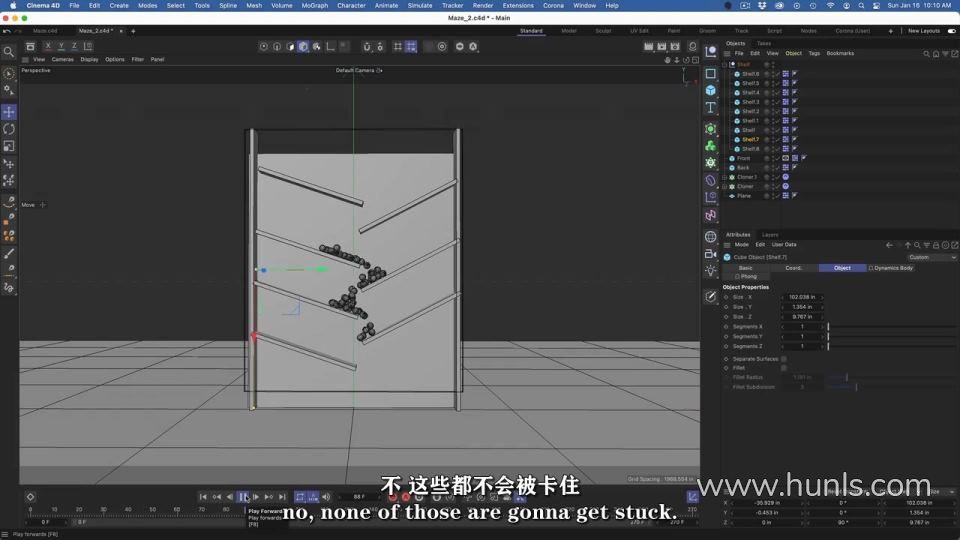Click the Render View icon in top toolbar

648,47
